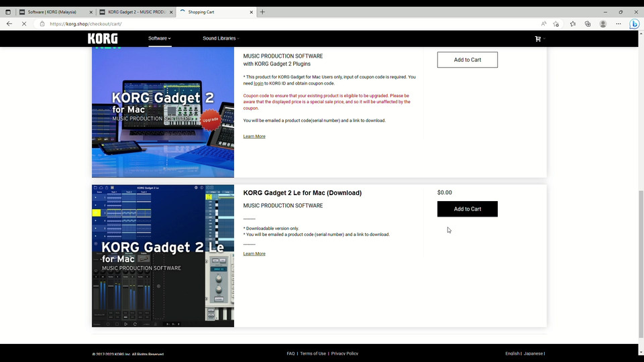Open the tab actions menu icon

[x=8, y=12]
